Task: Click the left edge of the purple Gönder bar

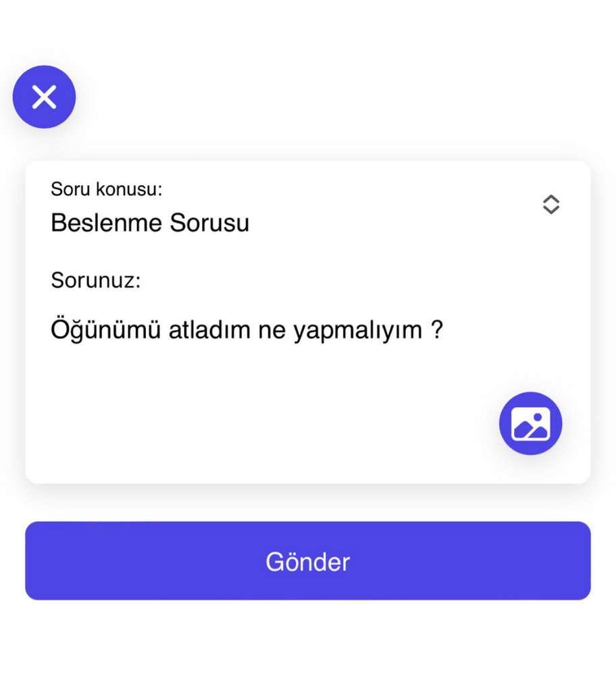Action: point(34,560)
